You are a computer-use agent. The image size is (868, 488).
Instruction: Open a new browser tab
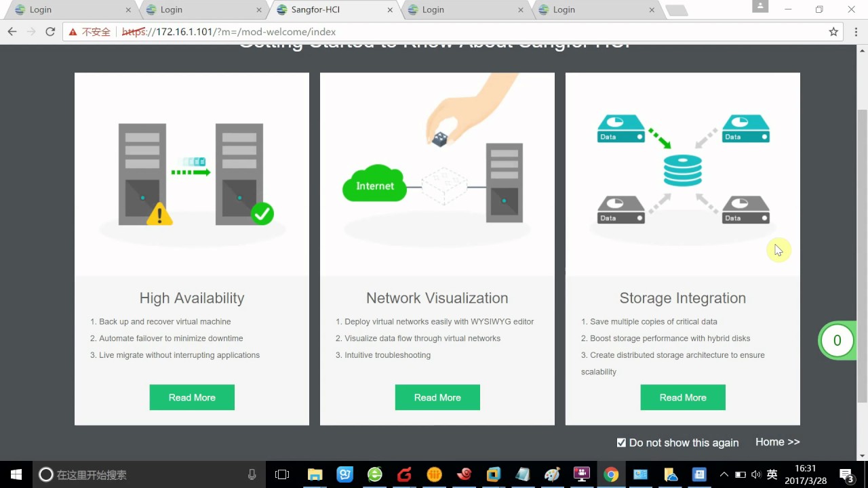pos(677,10)
